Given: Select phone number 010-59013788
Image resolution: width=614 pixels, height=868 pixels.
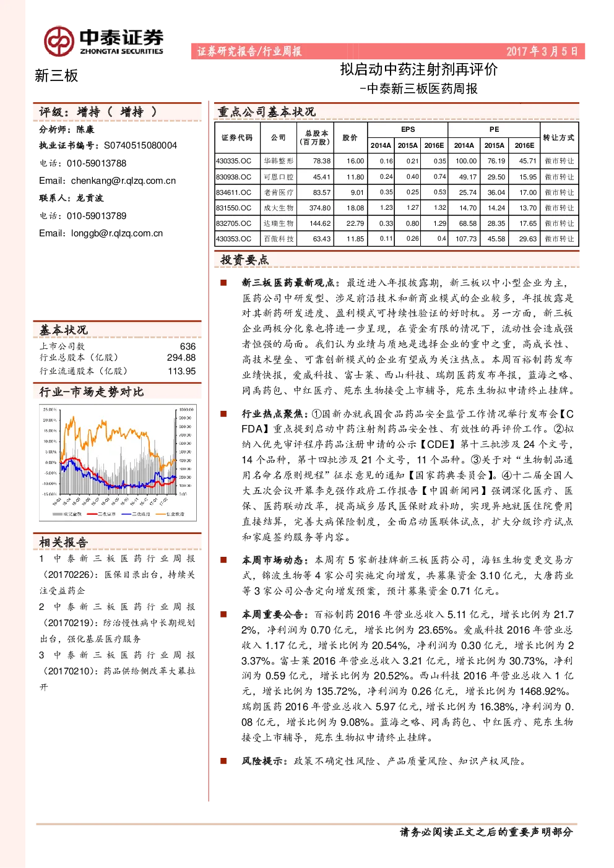Looking at the screenshot, I should 97,163.
